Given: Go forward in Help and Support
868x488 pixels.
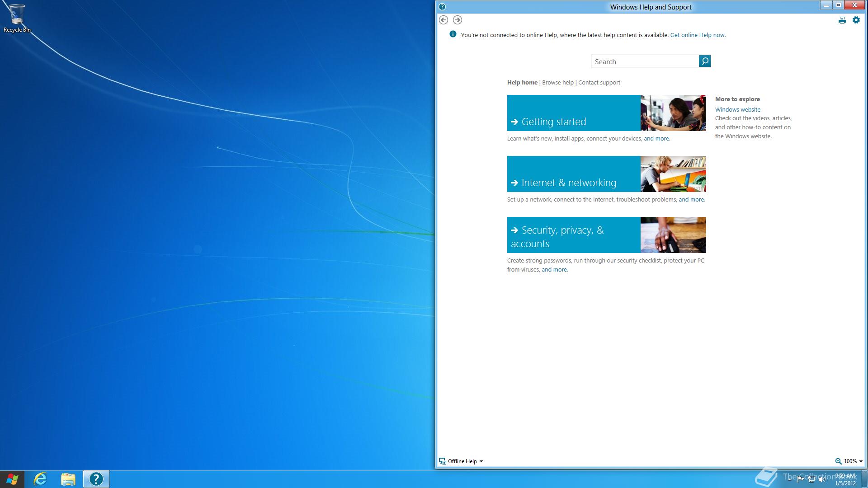Looking at the screenshot, I should click(458, 20).
